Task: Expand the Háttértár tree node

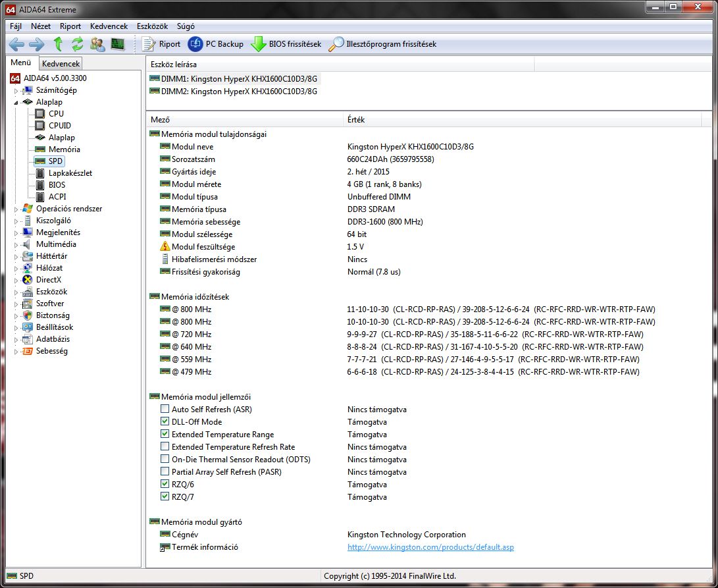Action: [x=16, y=257]
